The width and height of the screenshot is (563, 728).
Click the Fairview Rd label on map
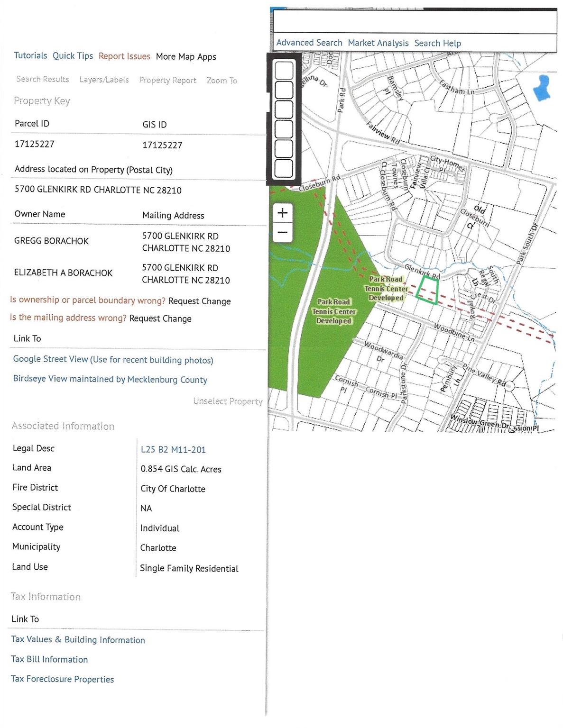(383, 133)
